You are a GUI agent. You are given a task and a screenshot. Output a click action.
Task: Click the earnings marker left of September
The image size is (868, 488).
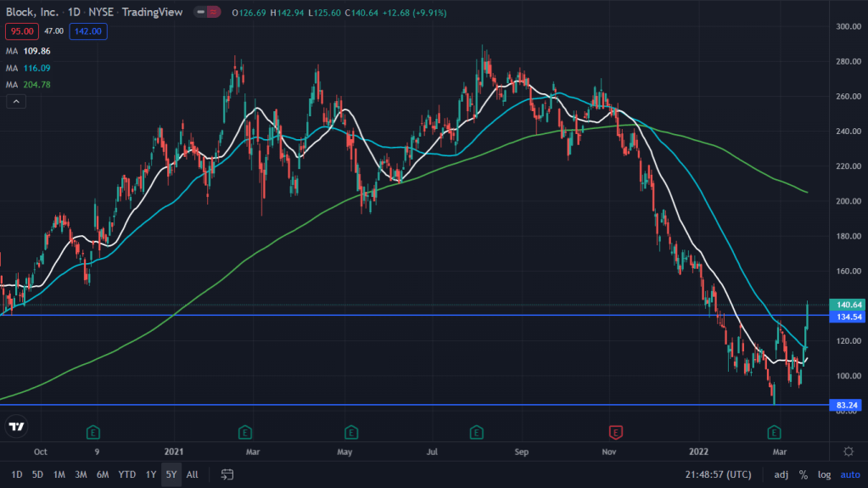point(477,430)
